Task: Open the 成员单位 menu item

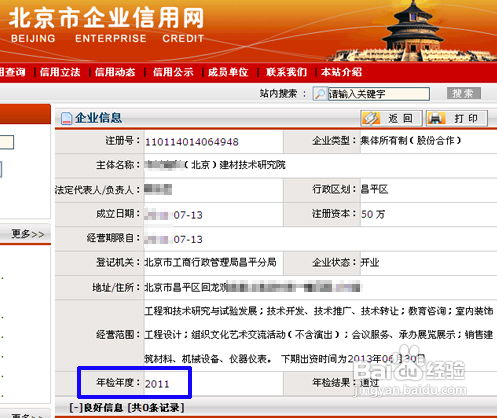Action: click(x=228, y=72)
